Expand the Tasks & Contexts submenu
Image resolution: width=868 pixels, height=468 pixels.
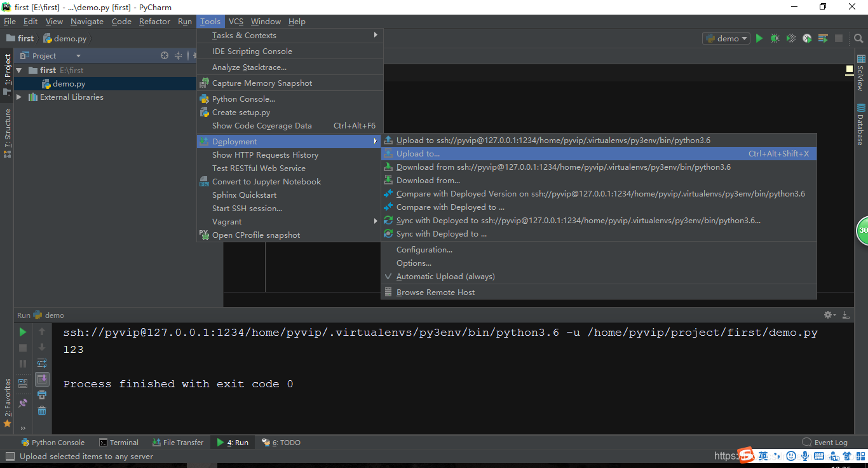click(289, 36)
